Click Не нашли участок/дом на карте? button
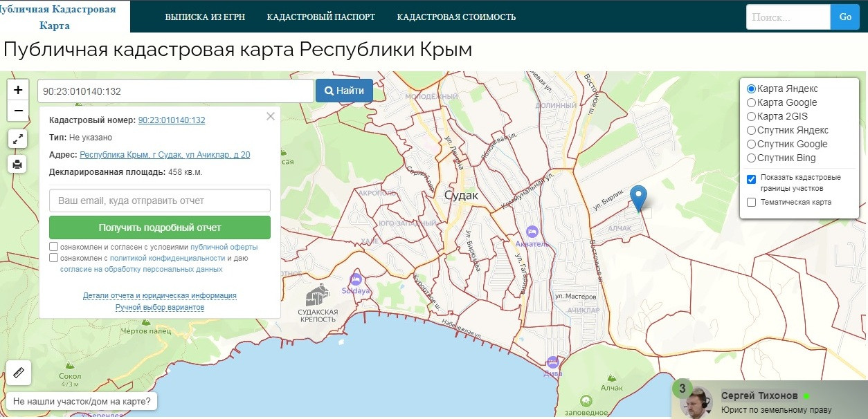 point(82,401)
